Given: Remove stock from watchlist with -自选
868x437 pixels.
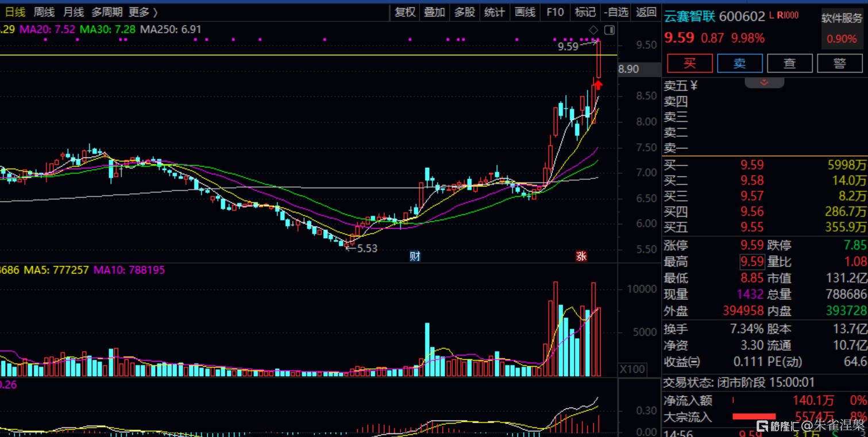Looking at the screenshot, I should (x=616, y=12).
